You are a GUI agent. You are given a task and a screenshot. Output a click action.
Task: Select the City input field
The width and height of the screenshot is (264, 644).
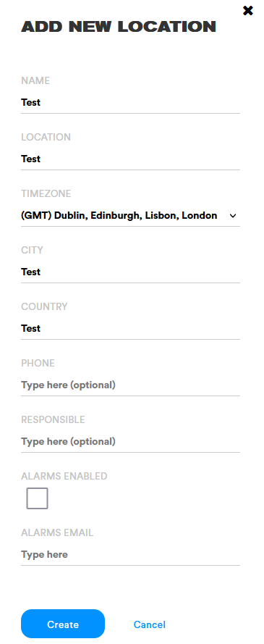pyautogui.click(x=130, y=272)
